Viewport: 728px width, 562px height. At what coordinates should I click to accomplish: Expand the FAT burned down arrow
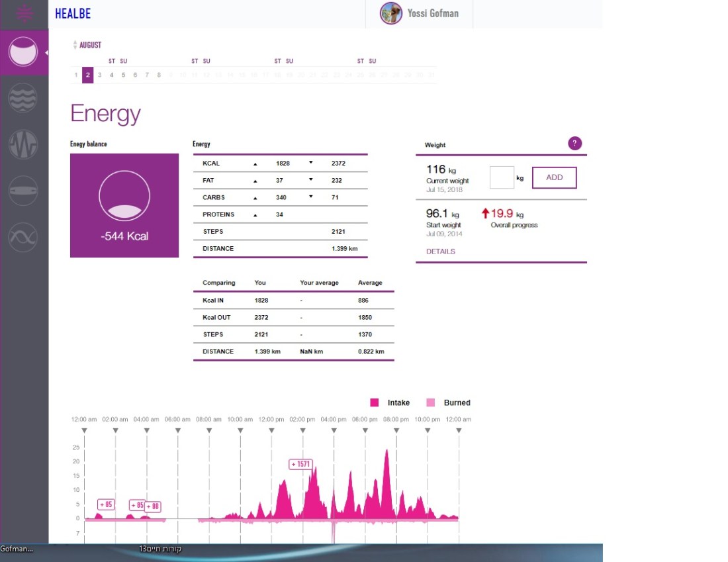[x=310, y=180]
